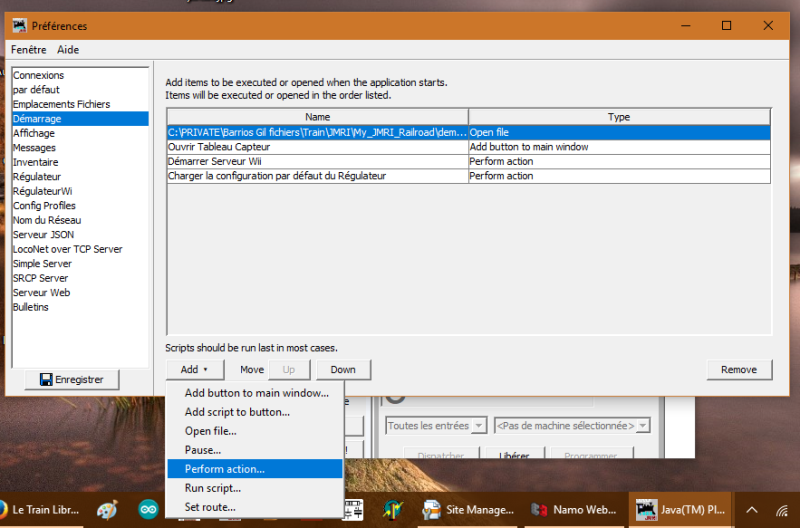Move selected item Down

tap(343, 370)
